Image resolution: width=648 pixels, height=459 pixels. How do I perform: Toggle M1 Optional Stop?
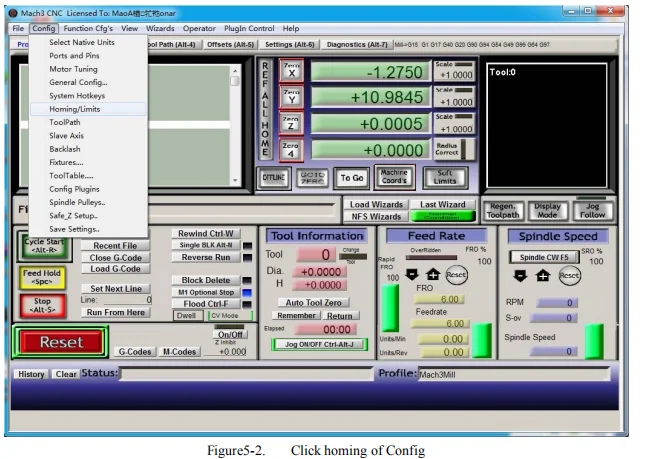(x=206, y=292)
